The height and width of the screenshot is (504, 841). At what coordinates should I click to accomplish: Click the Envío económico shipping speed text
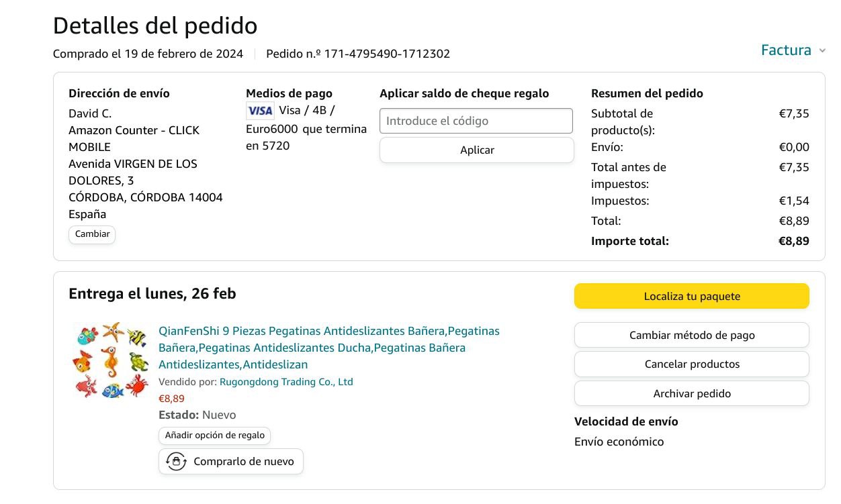point(619,442)
